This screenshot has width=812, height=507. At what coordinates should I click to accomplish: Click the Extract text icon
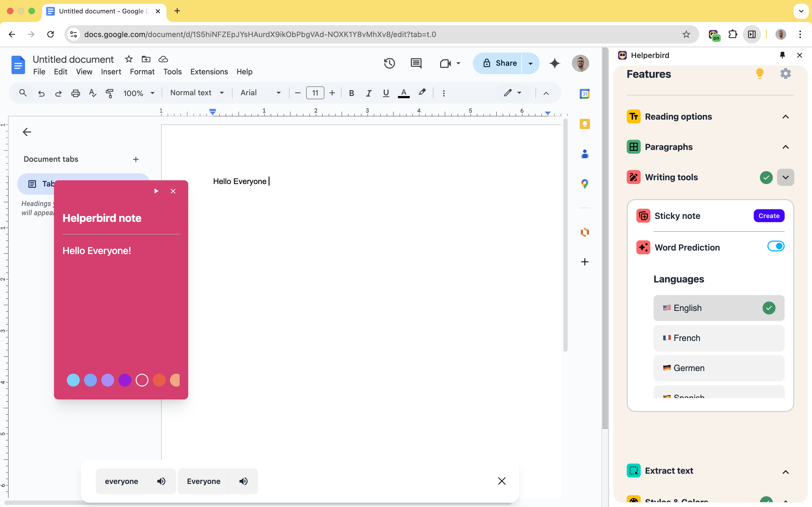coord(633,470)
